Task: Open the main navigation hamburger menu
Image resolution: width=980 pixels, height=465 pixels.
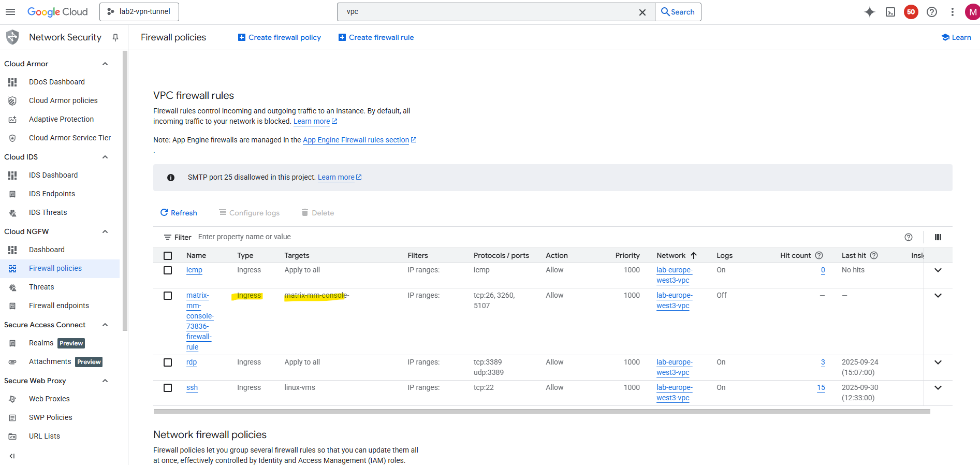Action: point(10,12)
